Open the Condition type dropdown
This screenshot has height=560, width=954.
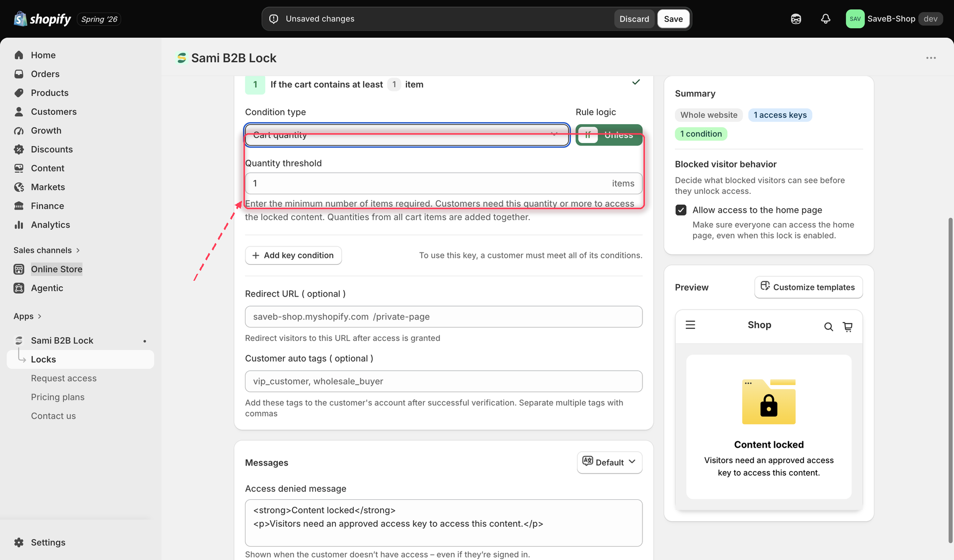pos(407,135)
